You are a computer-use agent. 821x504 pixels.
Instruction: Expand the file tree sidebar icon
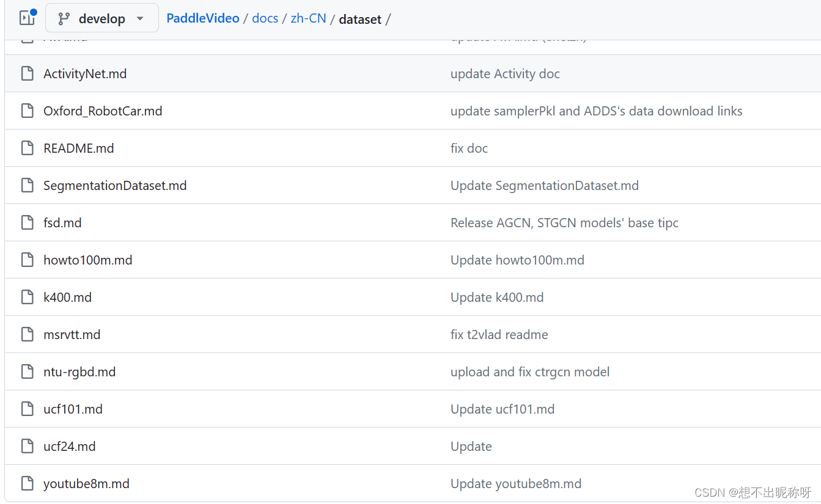pyautogui.click(x=27, y=18)
